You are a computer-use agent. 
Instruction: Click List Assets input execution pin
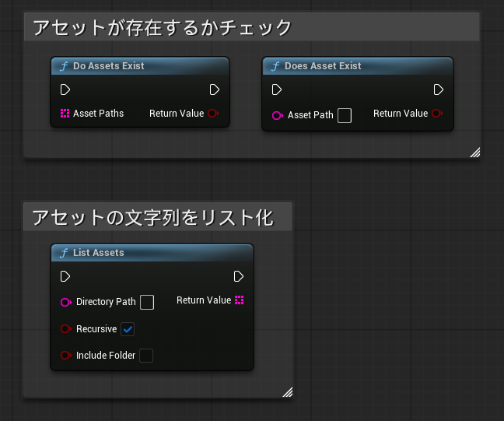[65, 276]
